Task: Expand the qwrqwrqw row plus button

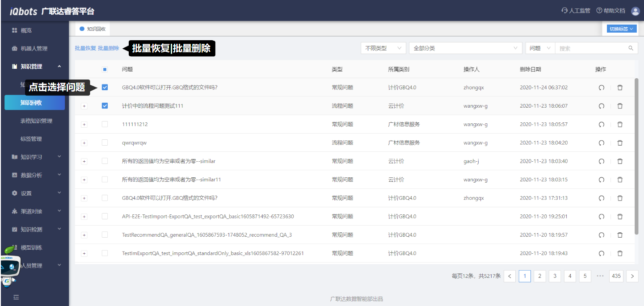Action: coord(84,143)
